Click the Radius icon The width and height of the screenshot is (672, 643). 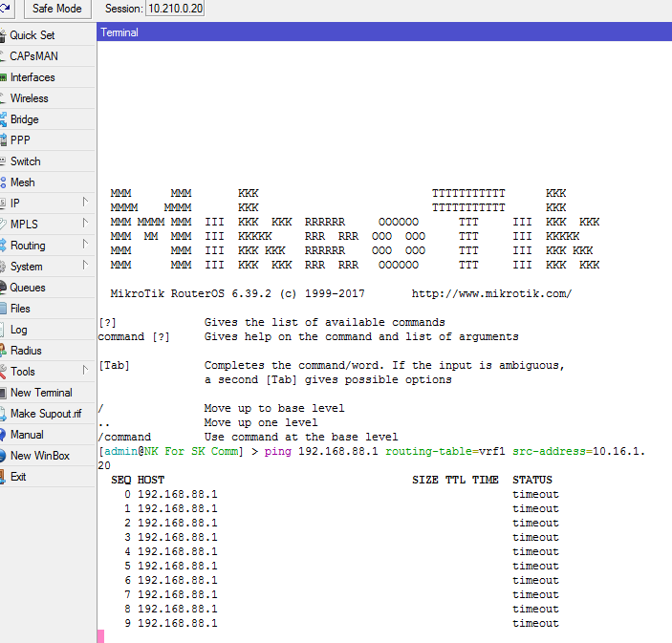point(3,351)
